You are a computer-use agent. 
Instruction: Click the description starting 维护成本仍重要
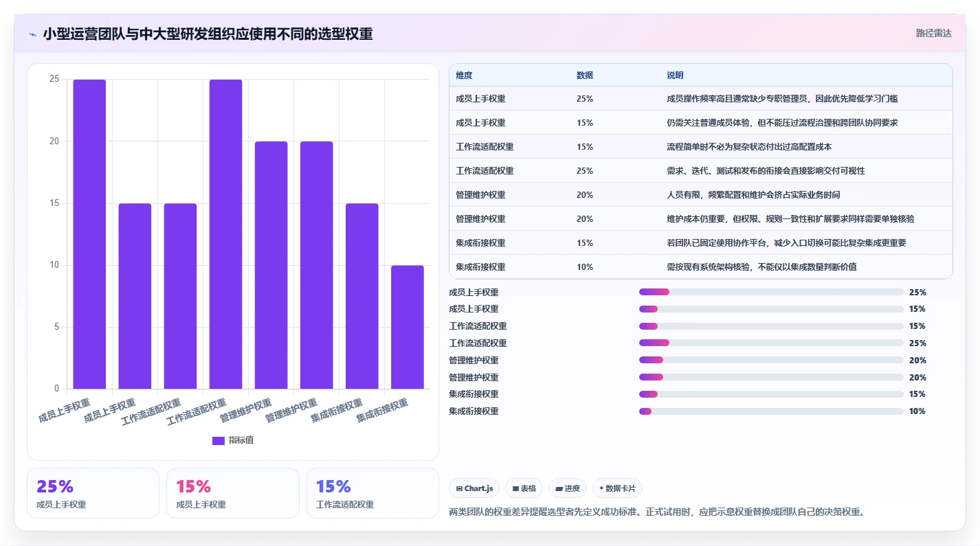click(x=790, y=219)
